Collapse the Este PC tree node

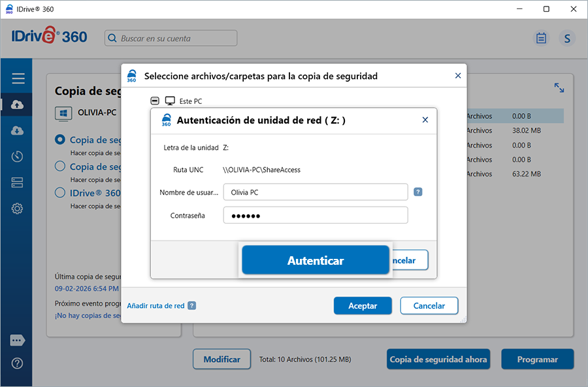[x=154, y=101]
